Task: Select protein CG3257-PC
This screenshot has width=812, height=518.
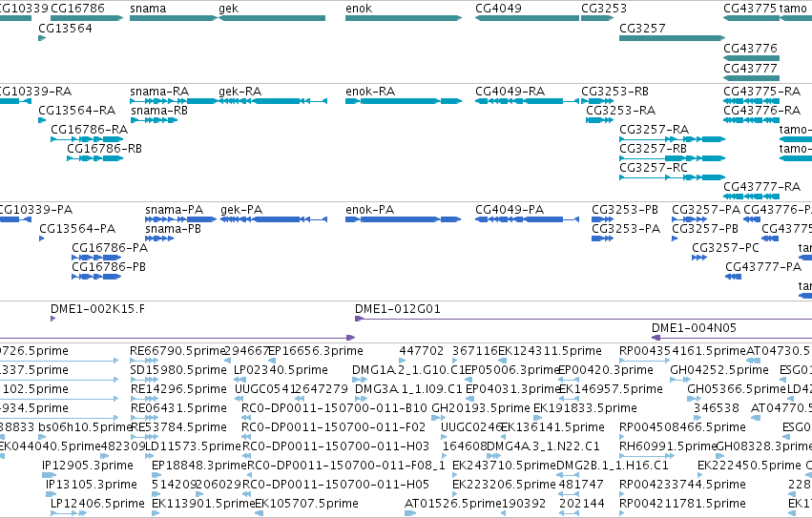Action: coord(699,258)
